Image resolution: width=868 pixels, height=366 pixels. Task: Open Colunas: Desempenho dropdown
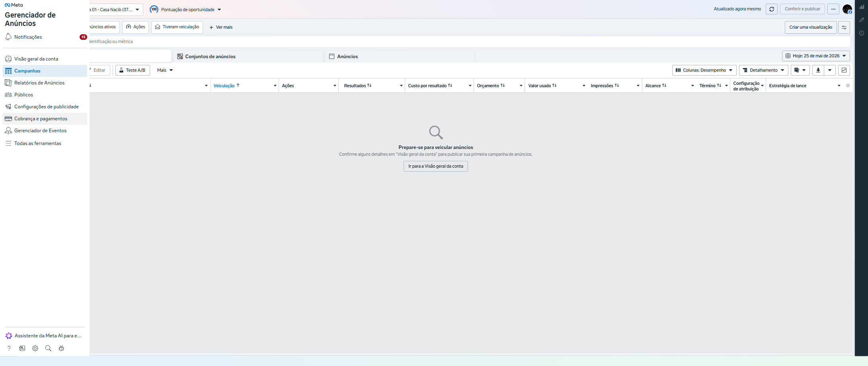704,70
